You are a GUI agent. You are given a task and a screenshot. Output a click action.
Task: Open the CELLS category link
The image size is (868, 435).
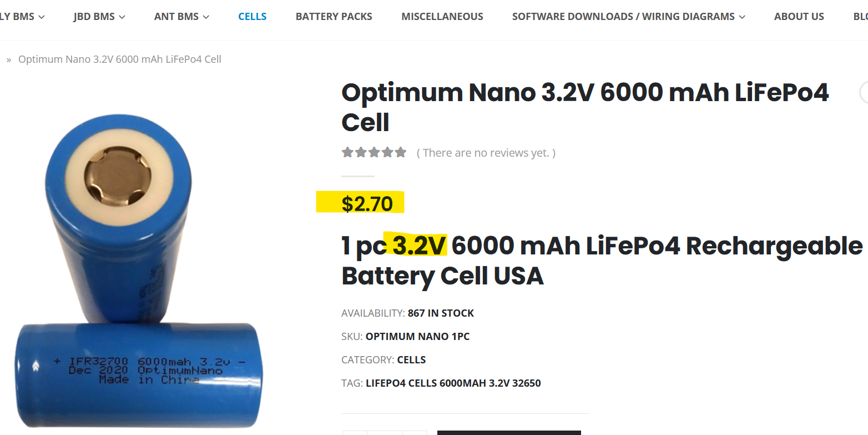[411, 359]
